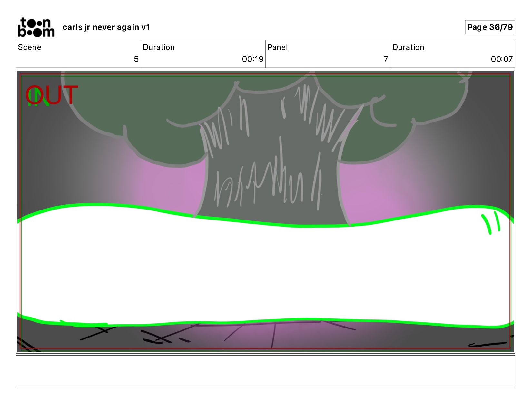Click the Scene number 5 cell
The image size is (532, 411).
(78, 54)
